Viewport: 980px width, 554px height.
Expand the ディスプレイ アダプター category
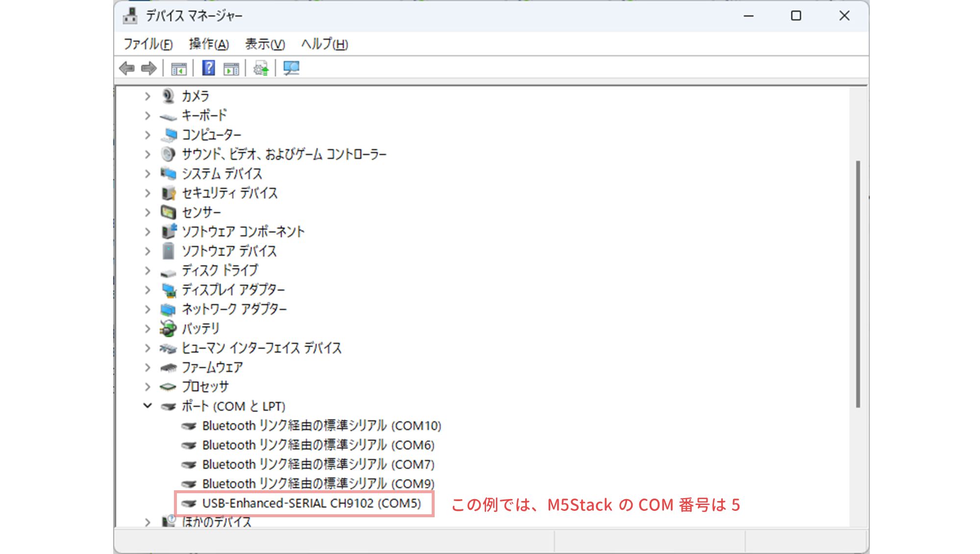pos(147,290)
